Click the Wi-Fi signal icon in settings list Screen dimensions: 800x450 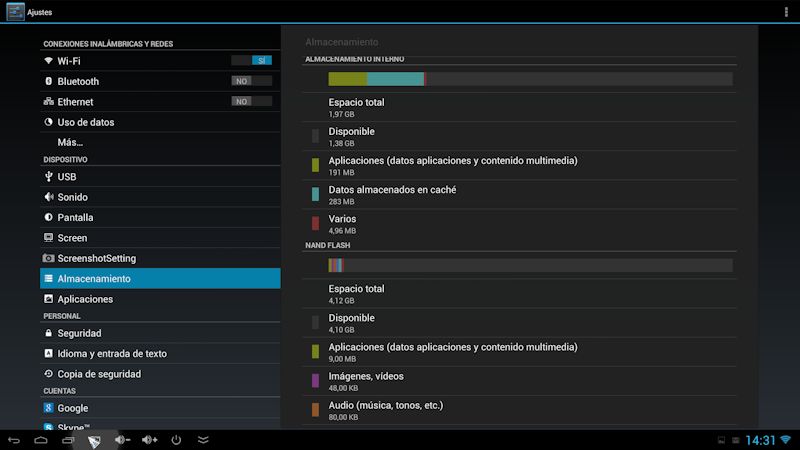[48, 61]
